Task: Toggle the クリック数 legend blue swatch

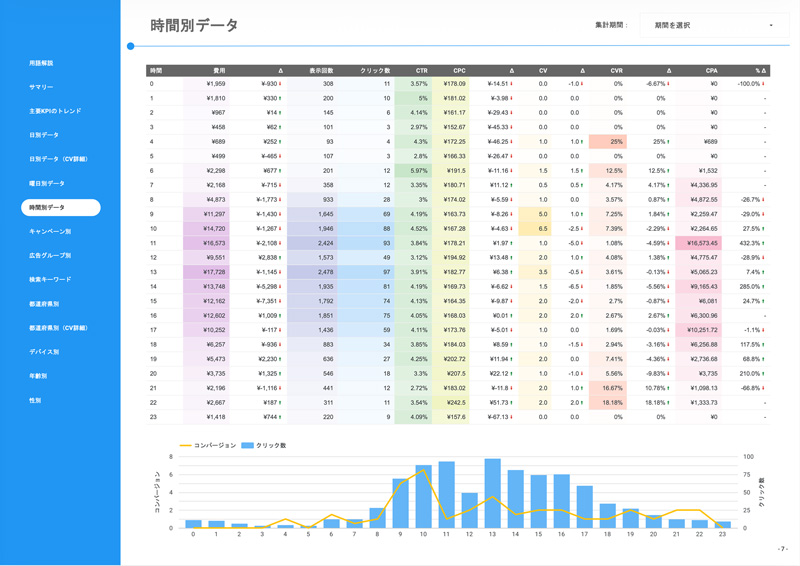Action: point(248,445)
